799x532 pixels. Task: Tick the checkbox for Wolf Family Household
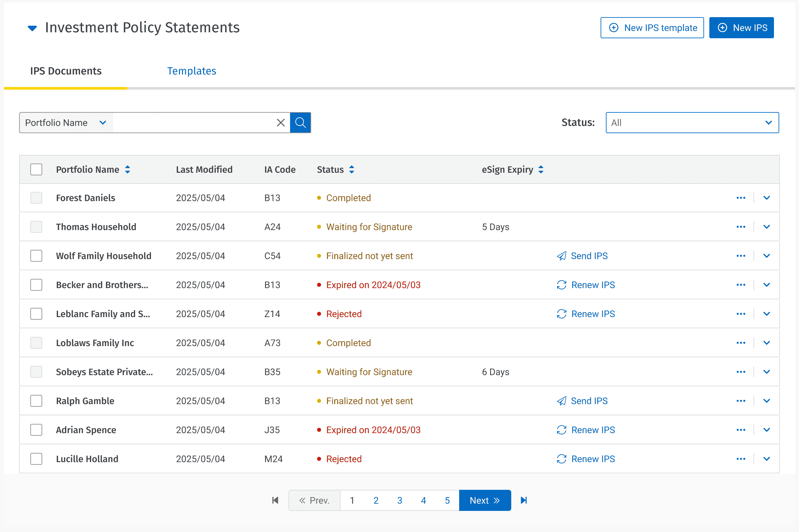click(x=36, y=256)
